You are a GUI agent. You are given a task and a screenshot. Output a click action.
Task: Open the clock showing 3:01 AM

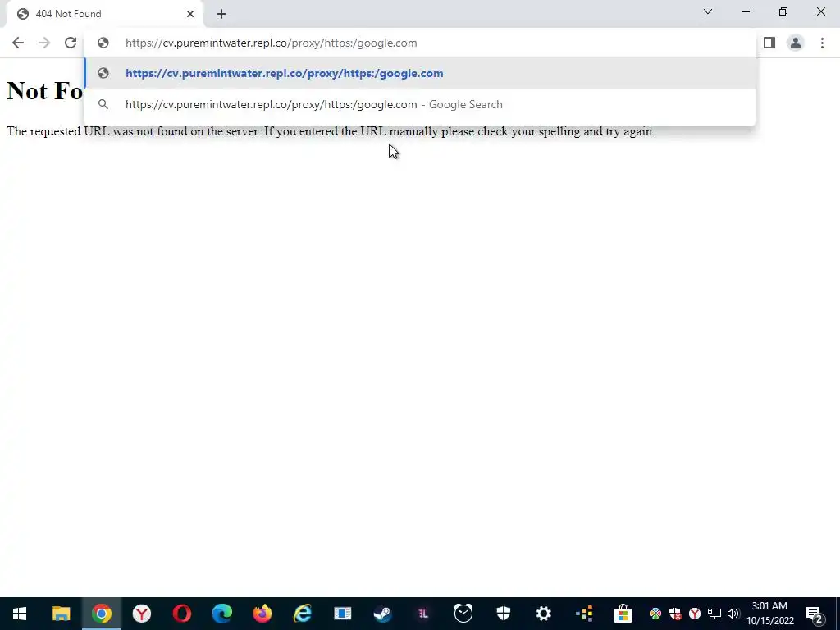(x=769, y=614)
